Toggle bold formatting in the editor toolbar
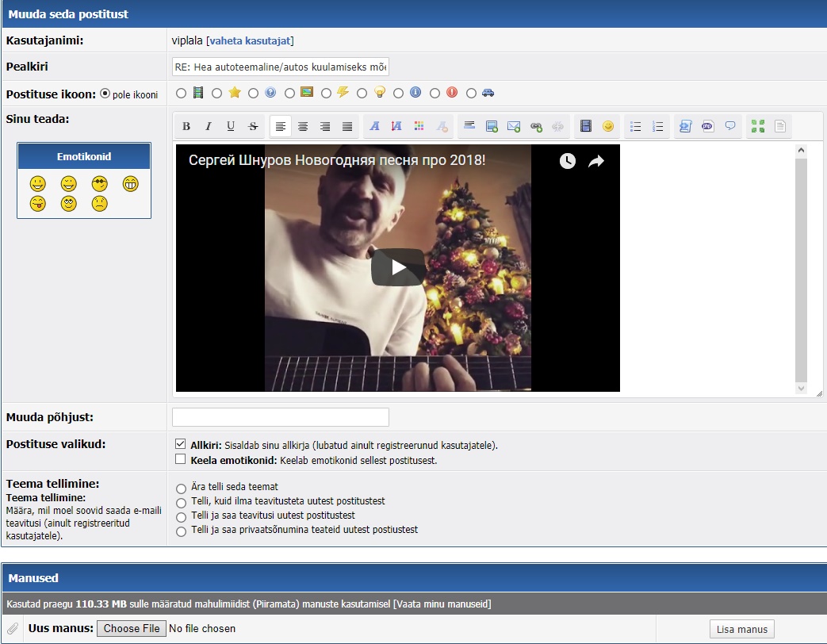The height and width of the screenshot is (644, 827). pos(186,126)
